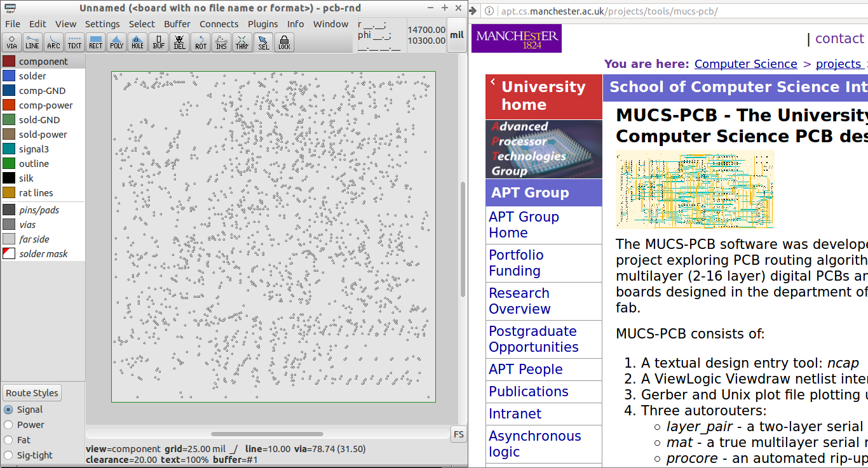Select the LOCK tool

(284, 43)
